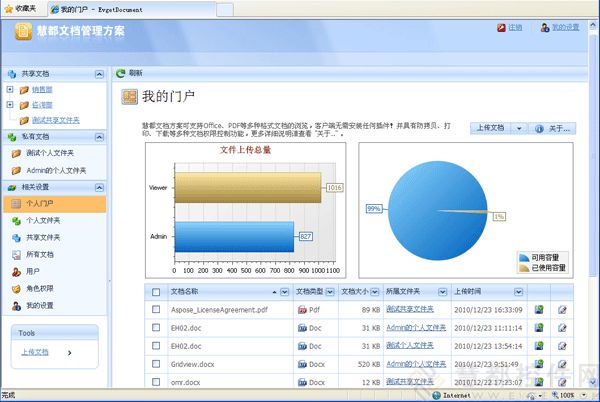Screen dimensions: 600x402
Task: Open 角色权限 role permissions item
Action: tap(39, 288)
